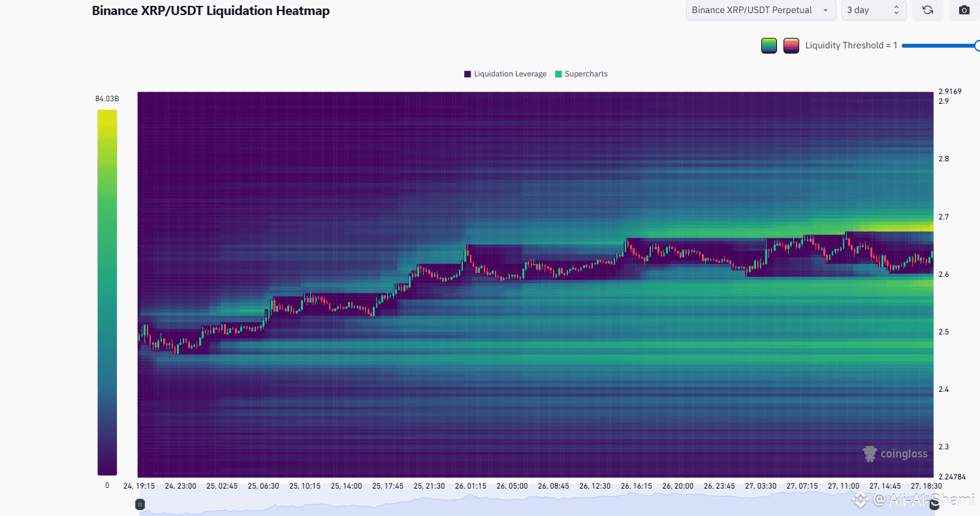Click the Liquidity Threshold slider track

tap(939, 46)
